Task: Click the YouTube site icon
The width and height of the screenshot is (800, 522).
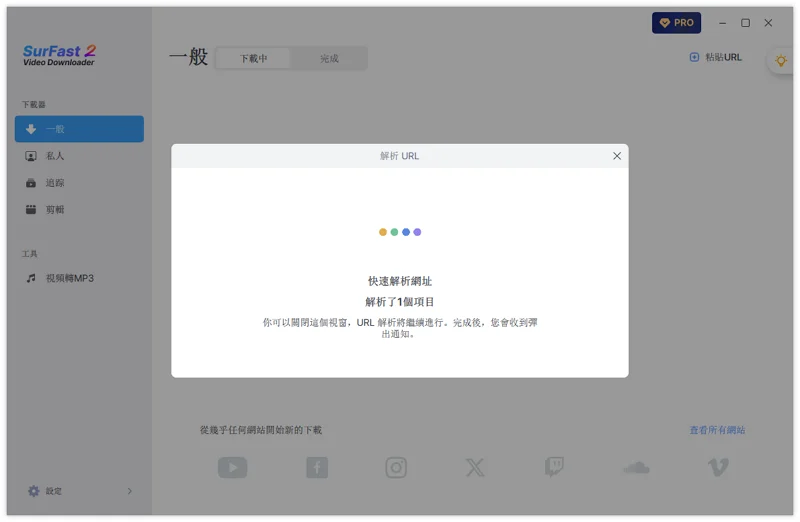Action: tap(232, 467)
